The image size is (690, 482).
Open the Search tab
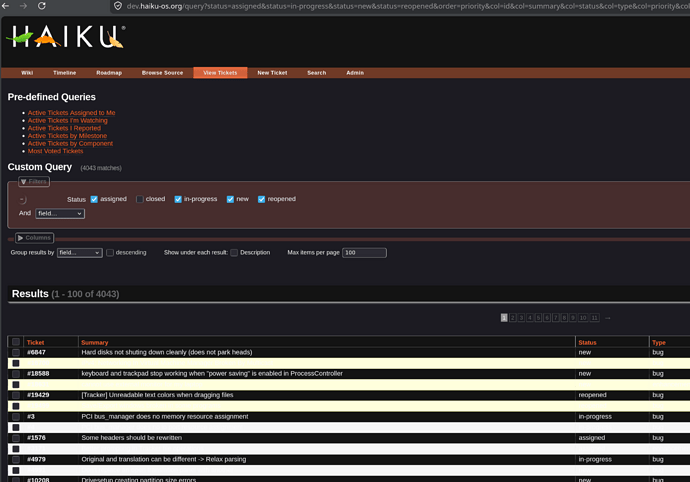coord(317,73)
